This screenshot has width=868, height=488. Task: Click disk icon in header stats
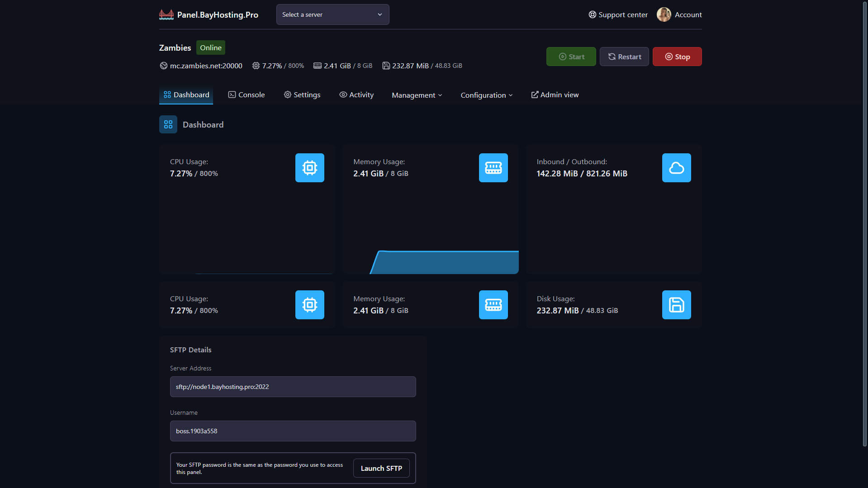tap(386, 66)
